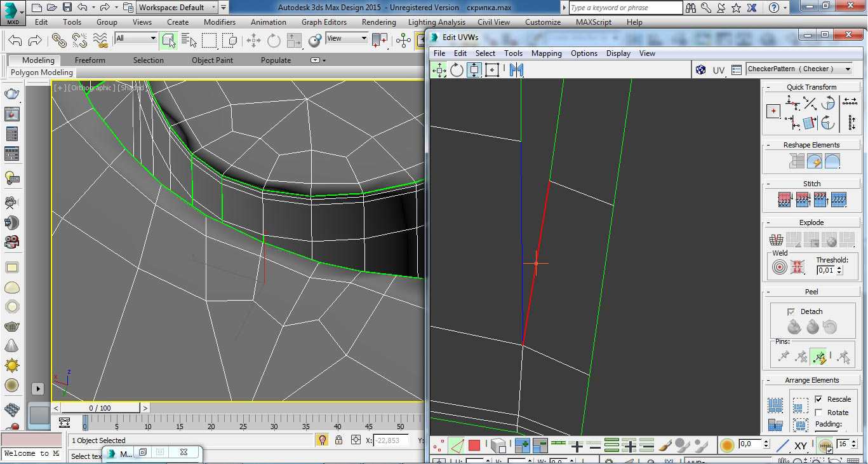Viewport: 868px width, 464px height.
Task: Click the Select by Name icon
Action: coord(189,41)
